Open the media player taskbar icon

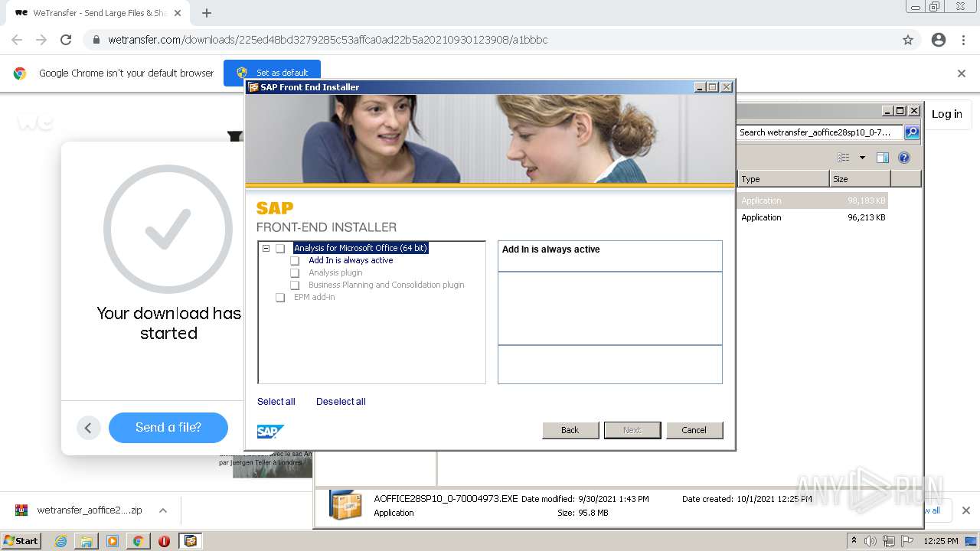[113, 541]
